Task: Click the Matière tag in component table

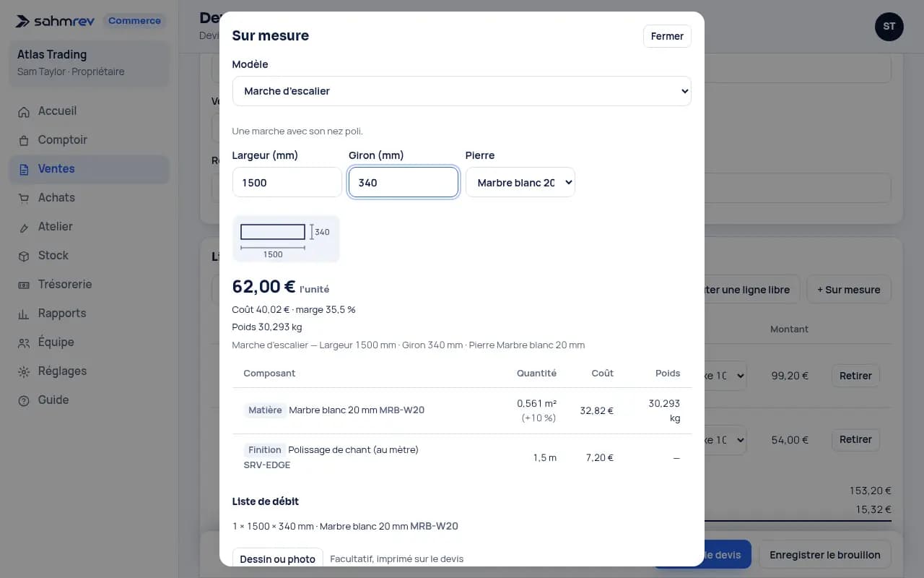Action: (x=265, y=410)
